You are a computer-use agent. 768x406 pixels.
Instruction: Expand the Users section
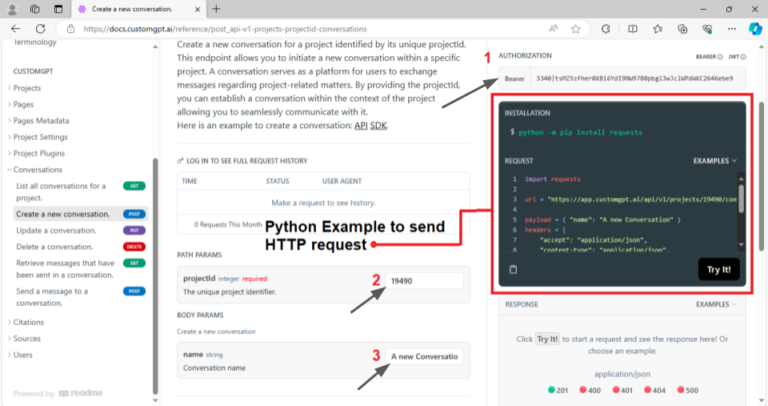23,355
